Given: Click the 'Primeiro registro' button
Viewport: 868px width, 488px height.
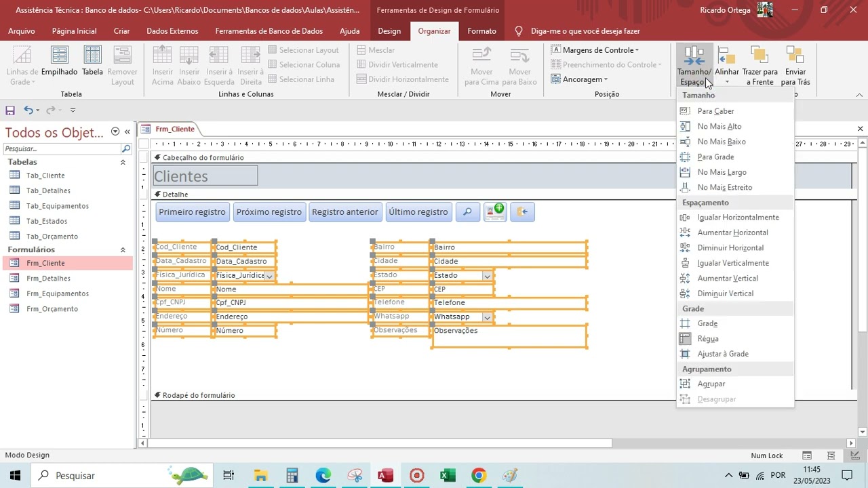Looking at the screenshot, I should click(192, 212).
